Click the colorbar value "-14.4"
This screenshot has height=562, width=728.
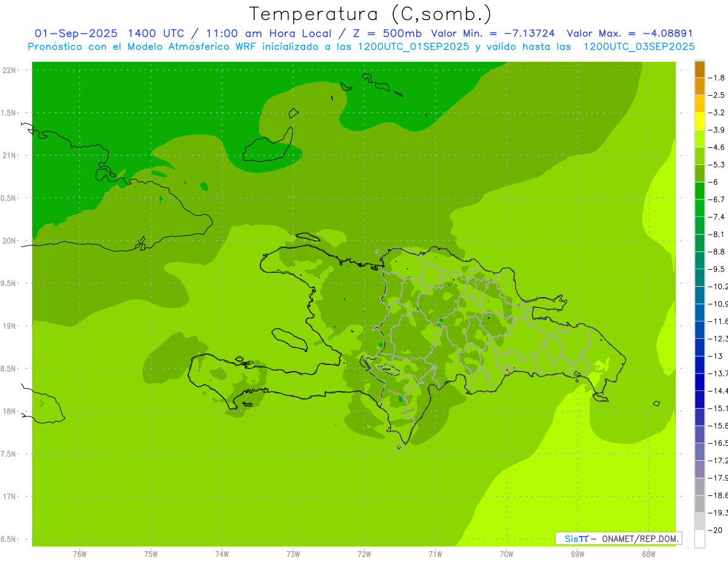click(718, 391)
